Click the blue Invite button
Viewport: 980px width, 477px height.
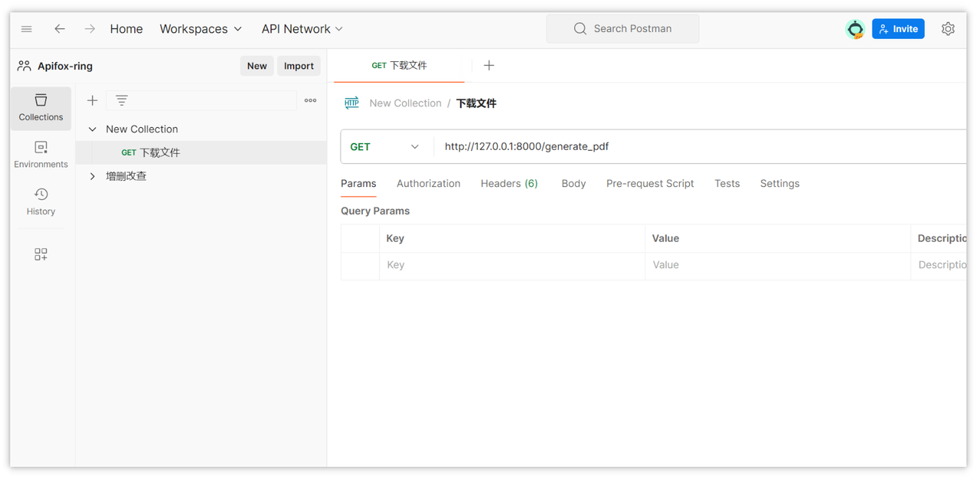(898, 29)
